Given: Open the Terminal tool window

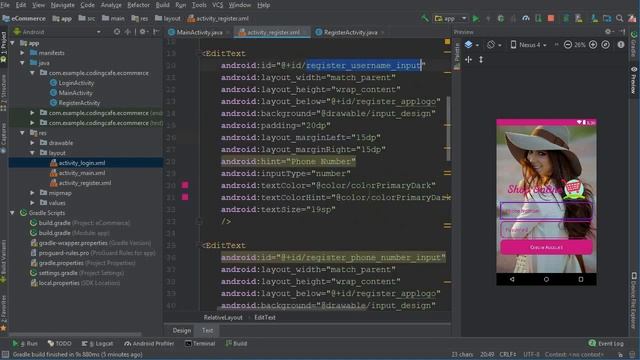Looking at the screenshot, I should 200,344.
